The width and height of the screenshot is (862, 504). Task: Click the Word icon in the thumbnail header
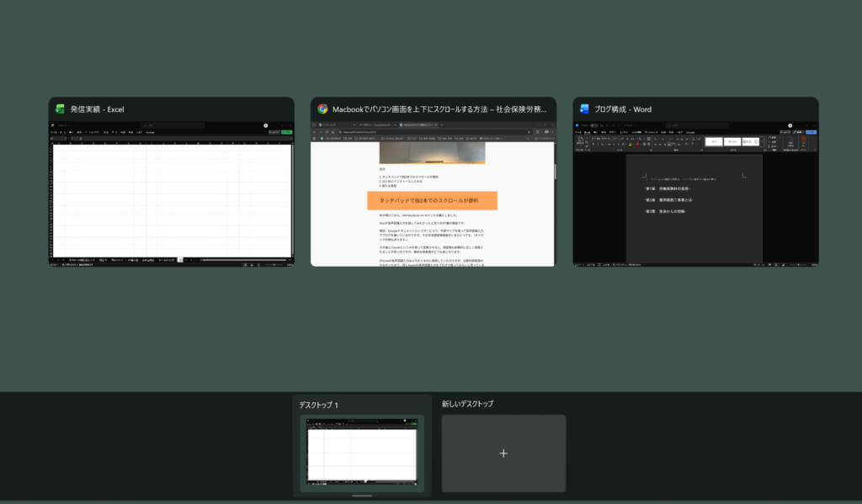585,109
